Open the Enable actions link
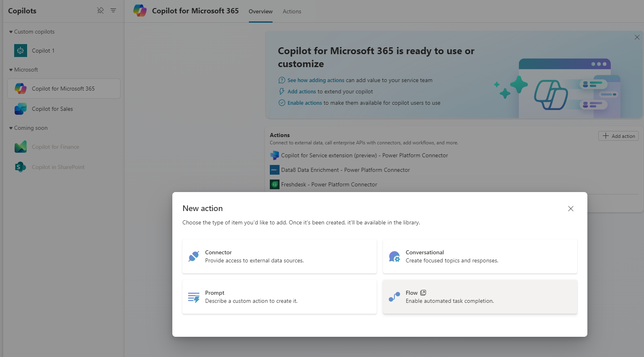 tap(305, 103)
